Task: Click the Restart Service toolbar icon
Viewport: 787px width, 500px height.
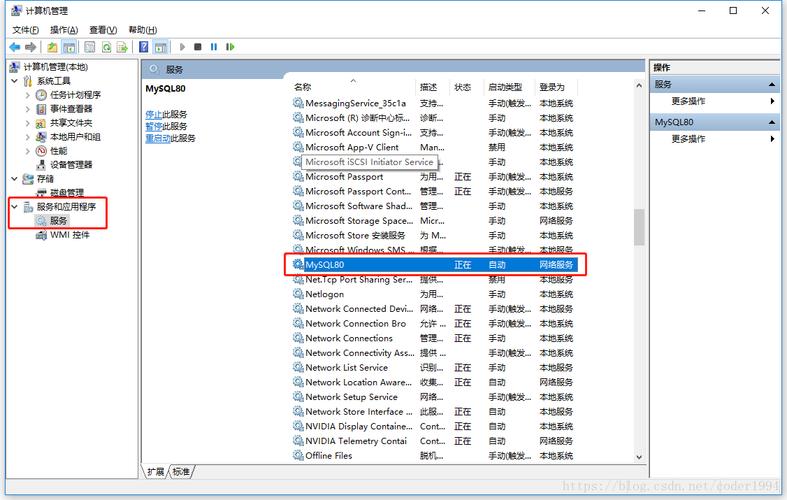Action: coord(230,47)
